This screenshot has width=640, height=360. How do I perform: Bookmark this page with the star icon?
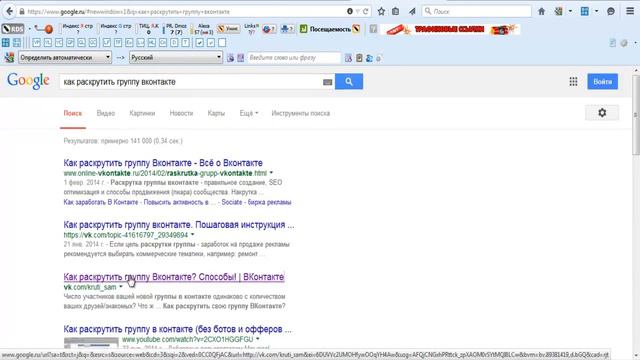pos(381,11)
